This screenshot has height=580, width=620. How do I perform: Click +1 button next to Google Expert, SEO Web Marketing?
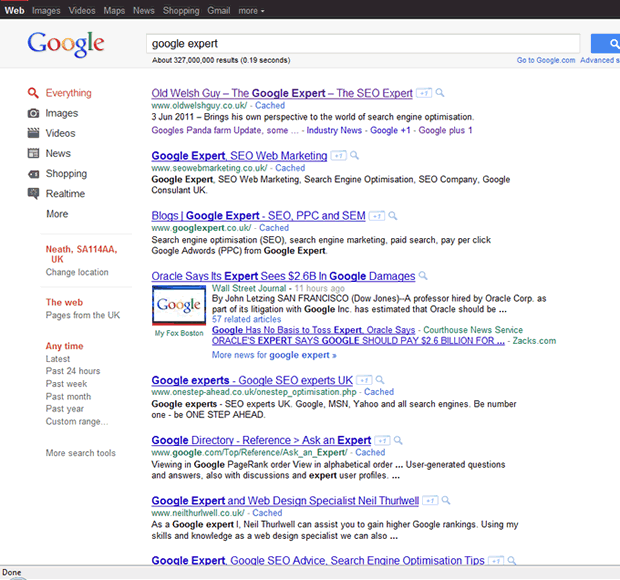(338, 156)
